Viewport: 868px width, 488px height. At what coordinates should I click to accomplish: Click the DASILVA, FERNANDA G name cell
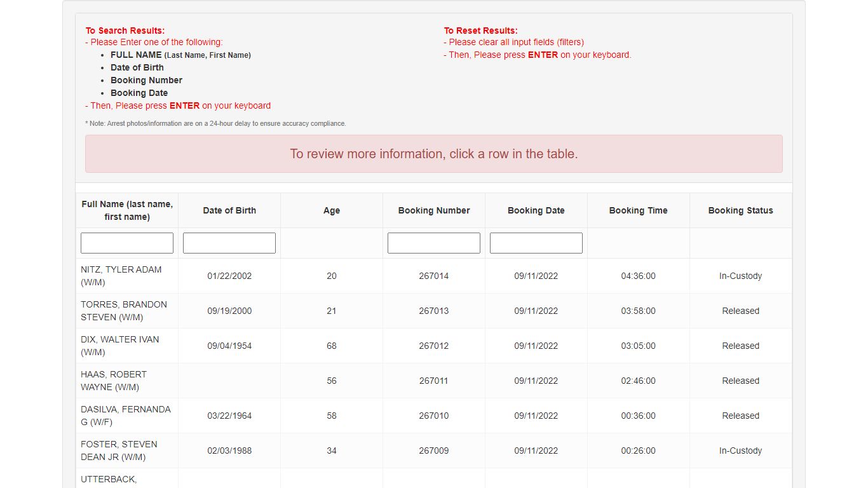(127, 416)
